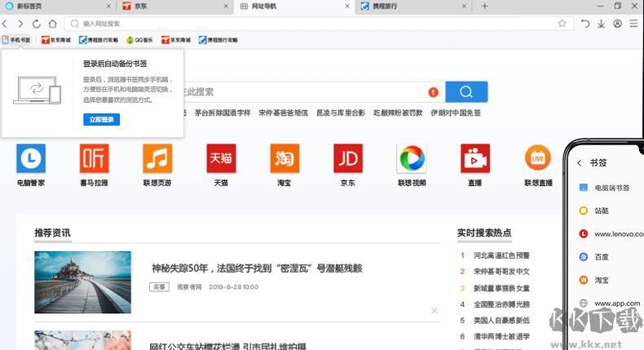Open trending item 全国整治条静光膀
Screen dimensions: 644x350
(501, 304)
